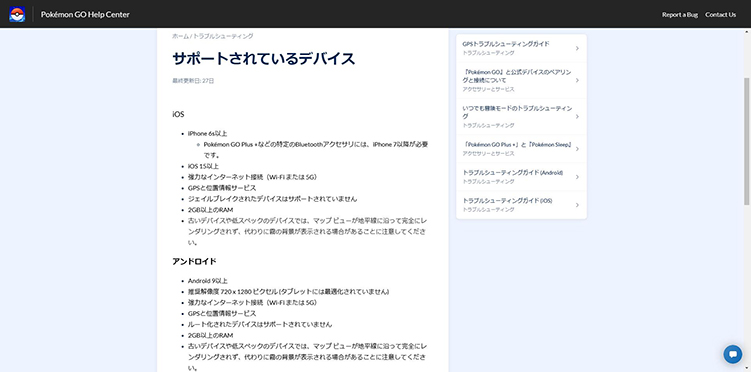Click chevron beside ペアリングと接続 article
This screenshot has width=751, height=372.
pos(577,80)
